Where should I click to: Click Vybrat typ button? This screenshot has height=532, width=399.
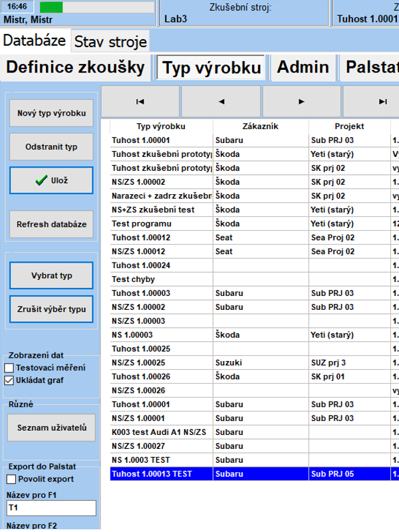click(51, 275)
